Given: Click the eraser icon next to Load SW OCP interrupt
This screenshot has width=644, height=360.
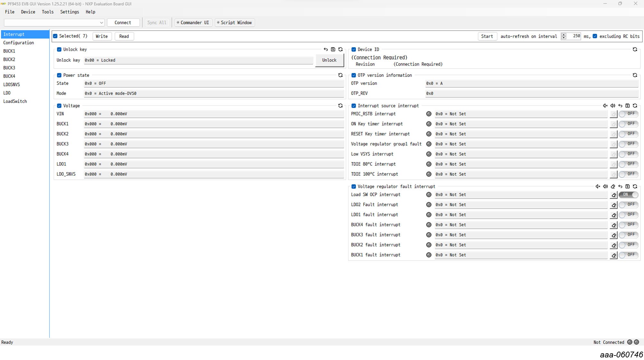Looking at the screenshot, I should point(613,195).
